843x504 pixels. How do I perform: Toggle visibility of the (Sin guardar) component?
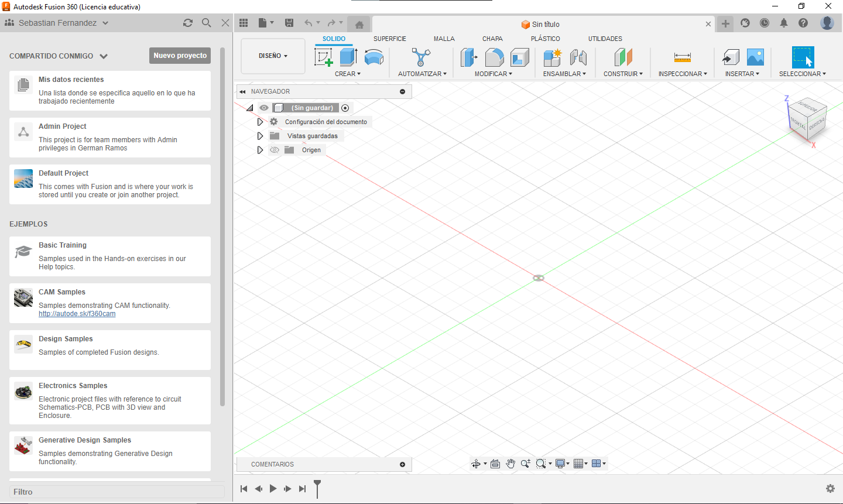pos(264,108)
